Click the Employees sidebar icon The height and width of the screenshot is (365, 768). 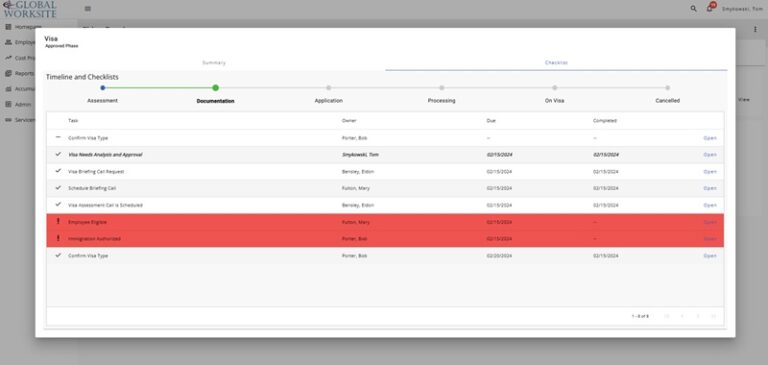click(8, 42)
